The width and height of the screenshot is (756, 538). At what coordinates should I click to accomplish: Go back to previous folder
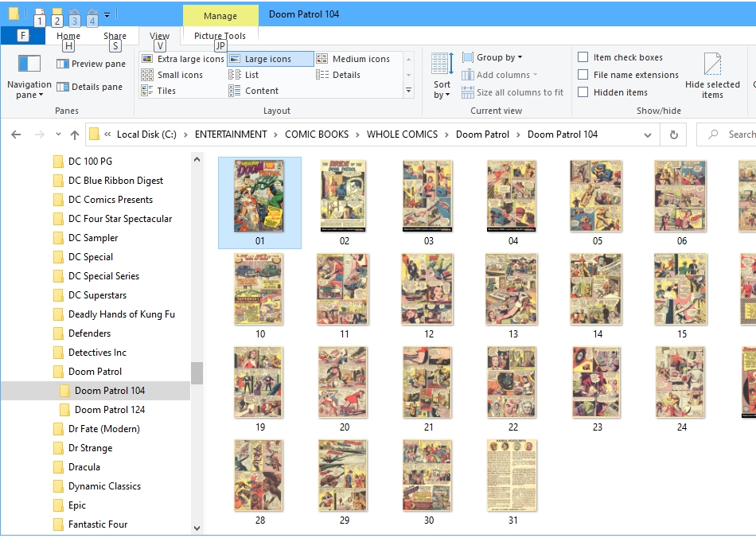pyautogui.click(x=16, y=134)
